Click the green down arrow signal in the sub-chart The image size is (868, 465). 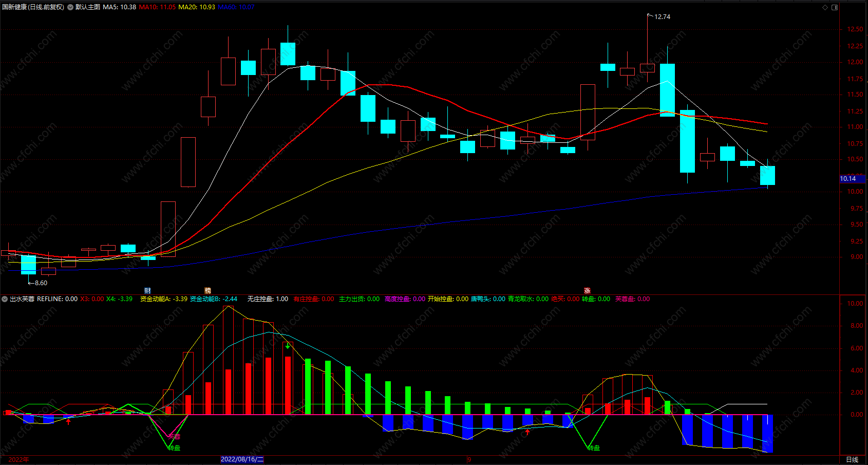click(x=288, y=346)
